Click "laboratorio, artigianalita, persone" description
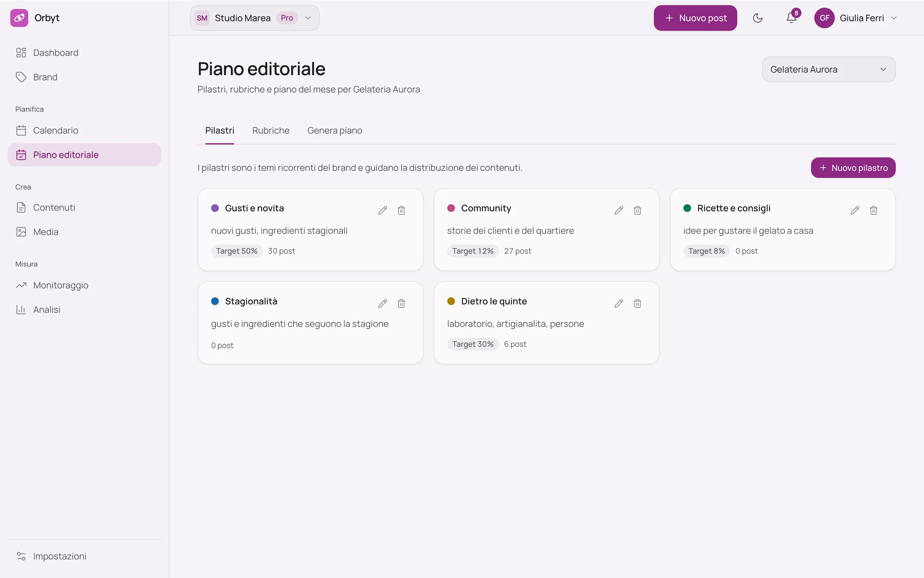 tap(516, 324)
